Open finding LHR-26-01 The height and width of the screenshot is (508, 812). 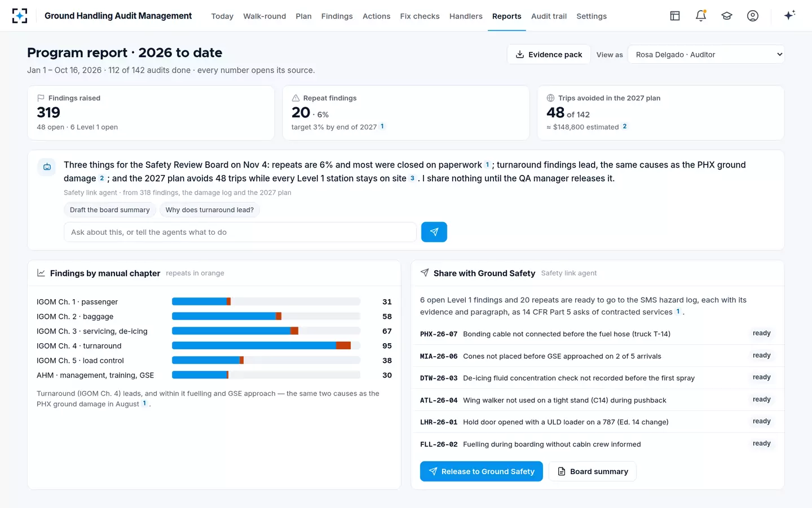tap(598, 422)
